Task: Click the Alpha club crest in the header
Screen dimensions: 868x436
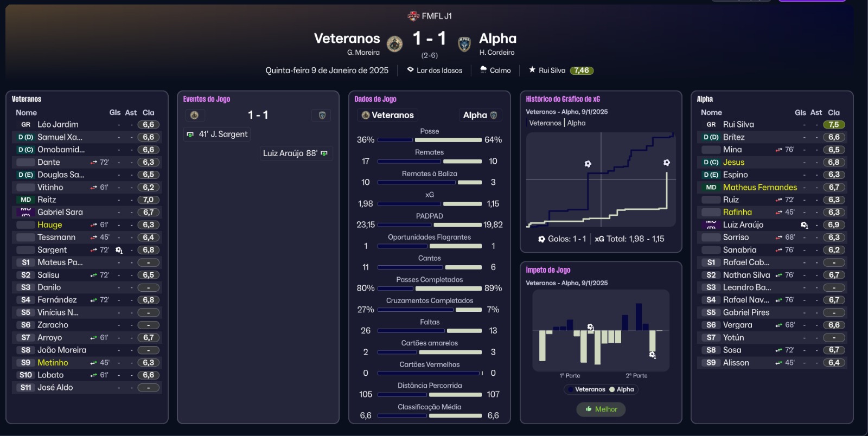Action: [464, 43]
